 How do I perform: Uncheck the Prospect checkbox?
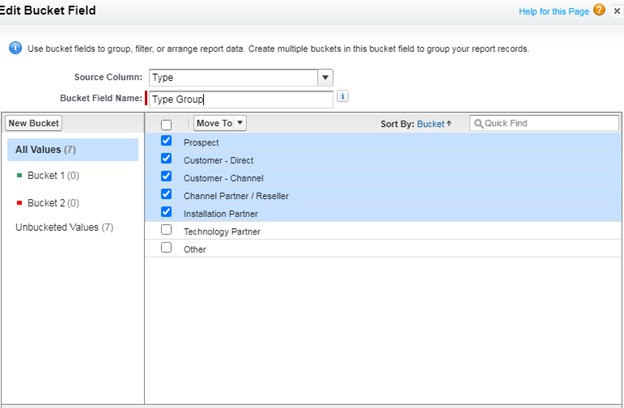[166, 142]
